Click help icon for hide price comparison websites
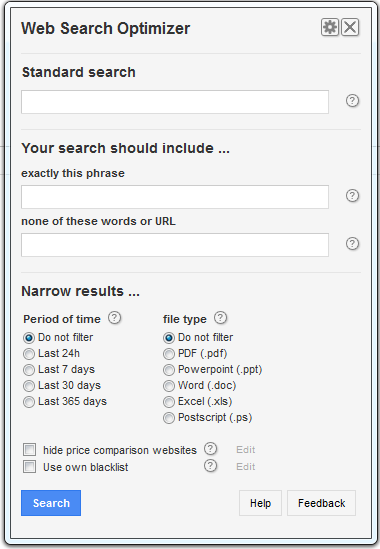380x549 pixels. point(210,449)
